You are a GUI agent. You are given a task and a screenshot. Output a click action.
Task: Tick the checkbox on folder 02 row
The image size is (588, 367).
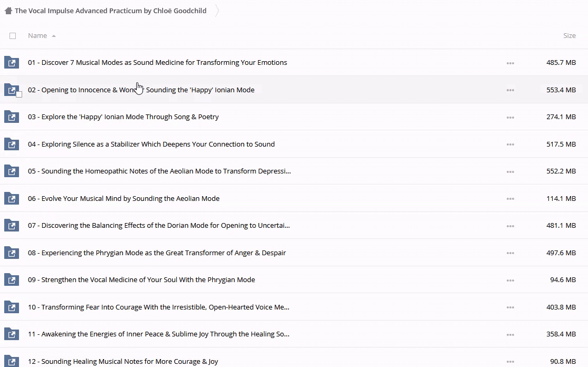point(19,94)
